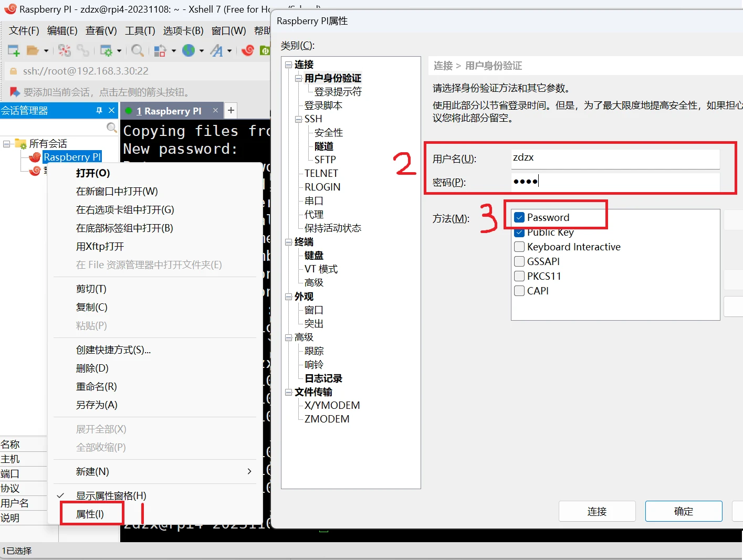Choose 打开(O) in context menu
This screenshot has height=560, width=743.
155,173
